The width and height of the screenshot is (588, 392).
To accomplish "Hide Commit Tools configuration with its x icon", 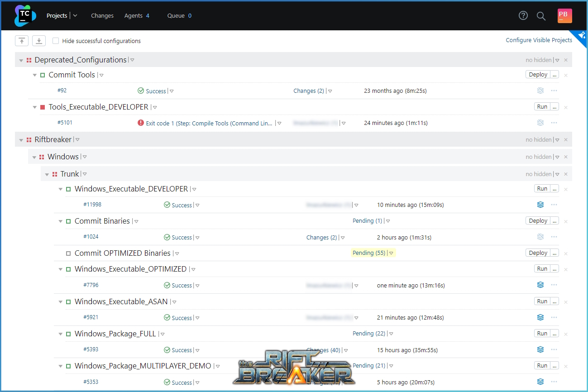I will click(566, 75).
